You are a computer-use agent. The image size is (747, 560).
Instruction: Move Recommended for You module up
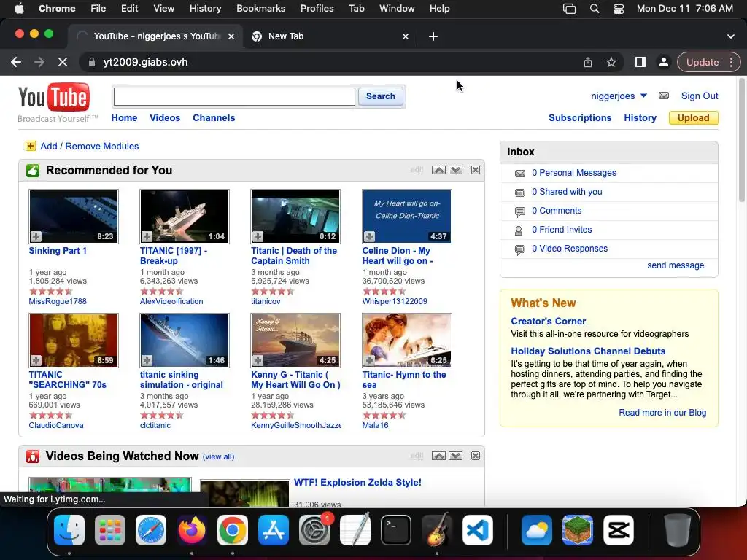(438, 170)
